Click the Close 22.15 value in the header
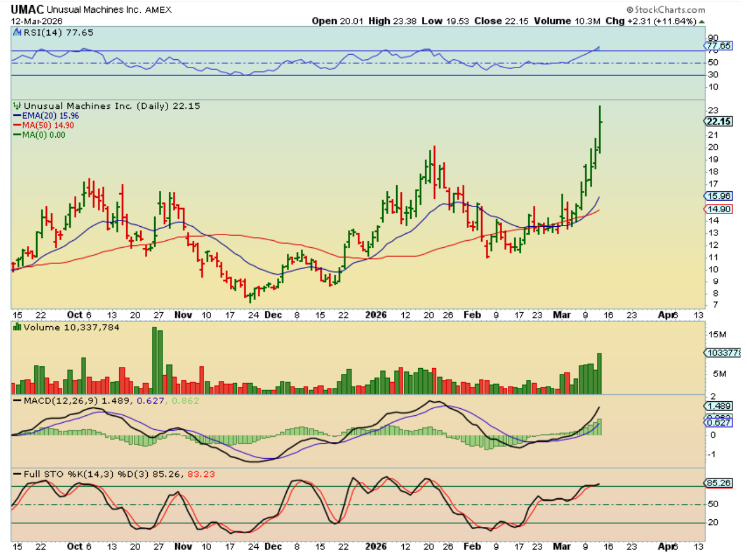Screen dimensions: 747x560 coord(501,21)
